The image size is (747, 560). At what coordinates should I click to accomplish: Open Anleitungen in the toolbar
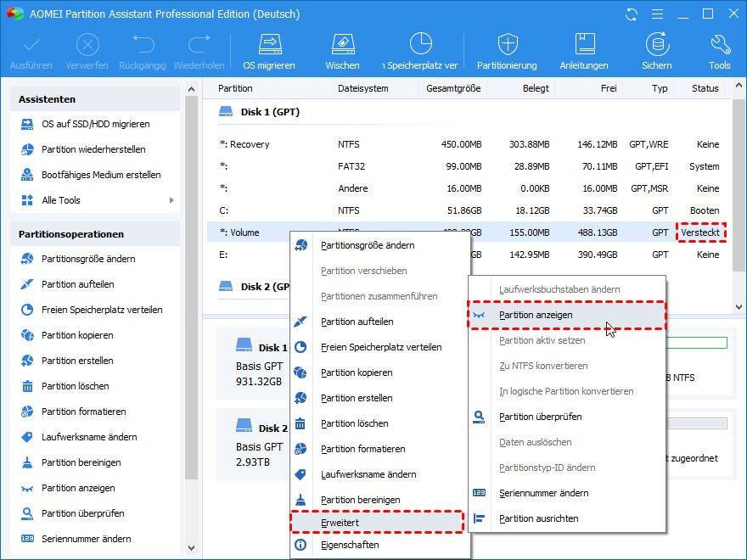pyautogui.click(x=584, y=52)
